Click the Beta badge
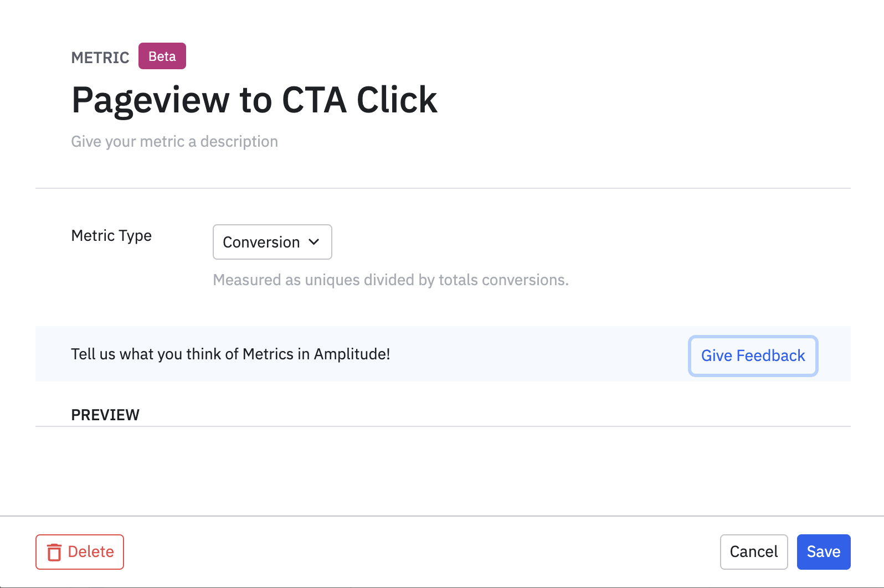The image size is (884, 588). point(162,56)
